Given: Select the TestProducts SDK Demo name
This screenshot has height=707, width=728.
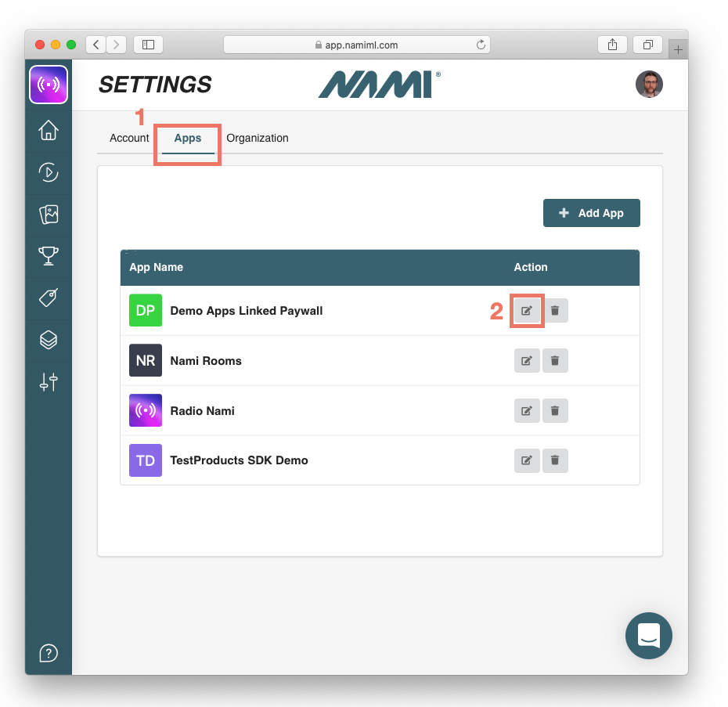Looking at the screenshot, I should point(239,460).
